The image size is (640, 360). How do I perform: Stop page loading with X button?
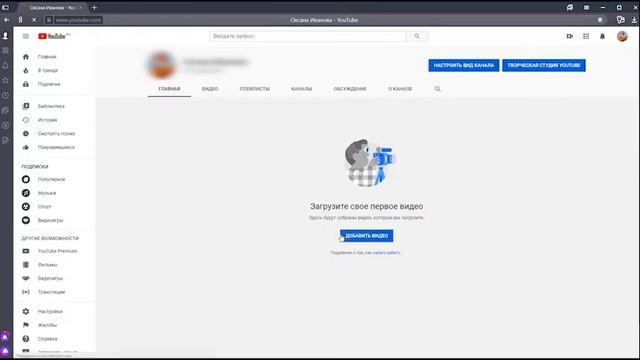pyautogui.click(x=34, y=20)
